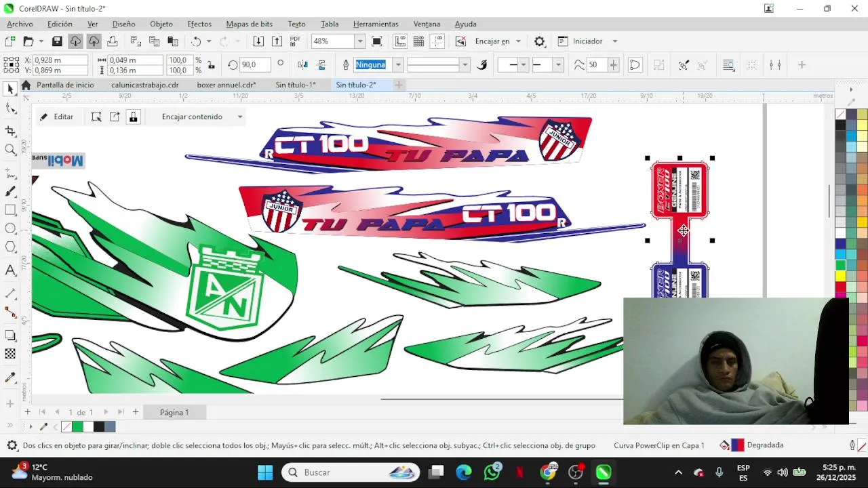
Task: Mirror selection vertically
Action: pos(321,65)
